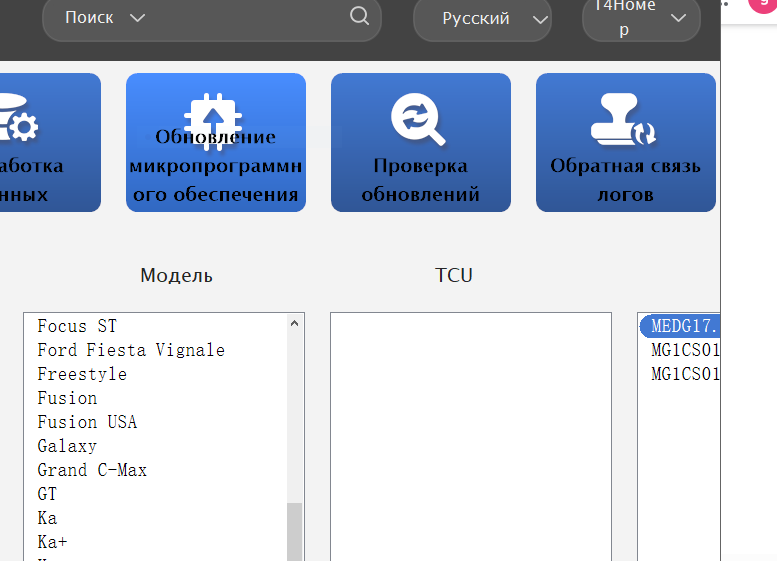Select highlighted MEDG17 ECU entry
The image size is (777, 561).
[680, 326]
